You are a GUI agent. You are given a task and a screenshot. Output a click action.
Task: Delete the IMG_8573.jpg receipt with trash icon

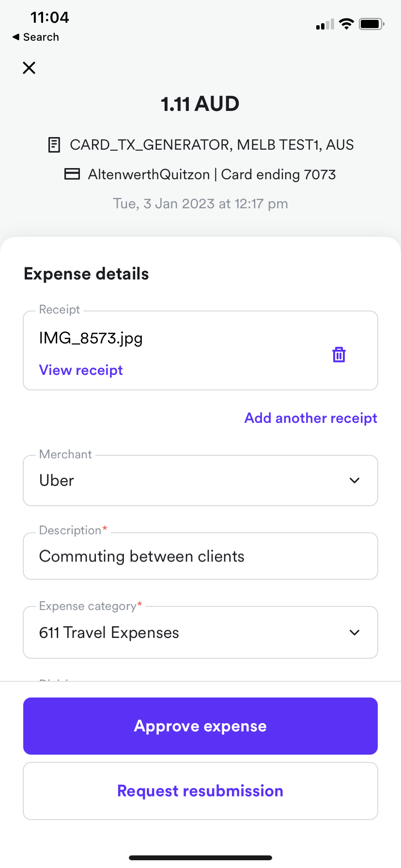[x=339, y=355]
